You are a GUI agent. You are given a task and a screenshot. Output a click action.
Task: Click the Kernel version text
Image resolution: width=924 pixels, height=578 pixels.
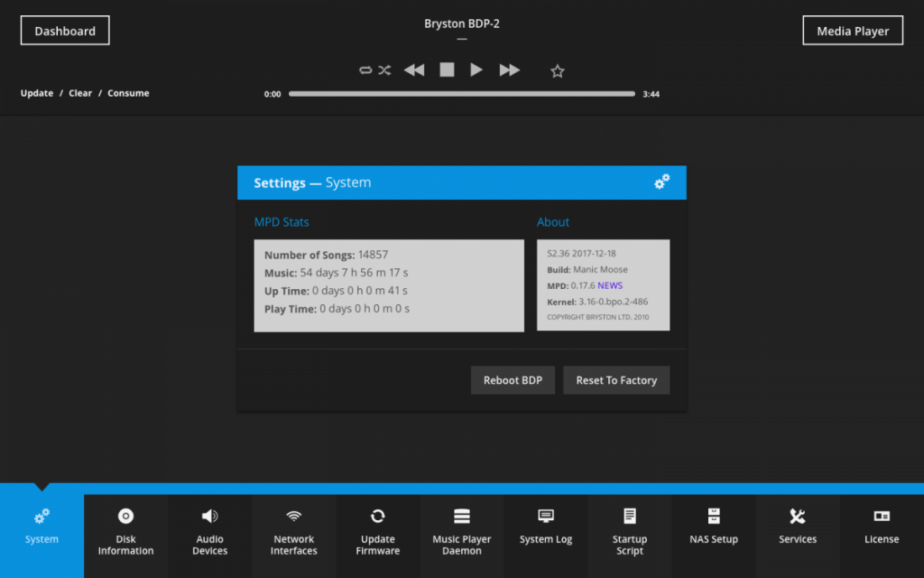point(597,302)
